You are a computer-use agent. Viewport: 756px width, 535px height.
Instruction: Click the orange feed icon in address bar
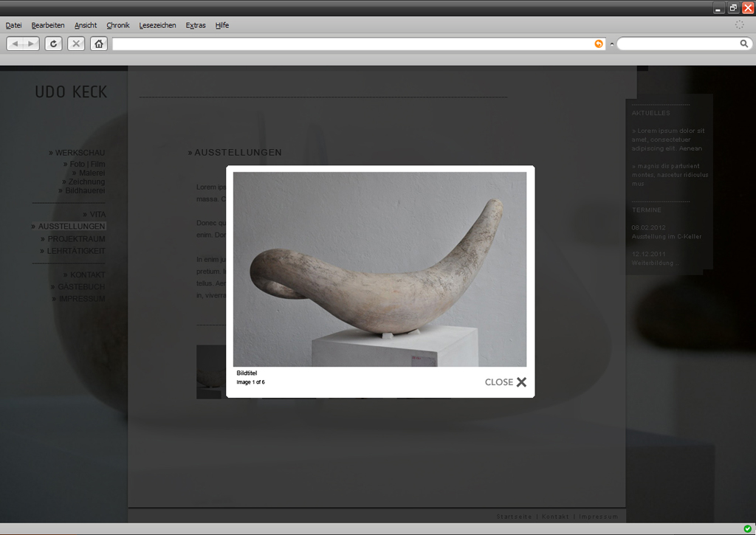pyautogui.click(x=599, y=44)
